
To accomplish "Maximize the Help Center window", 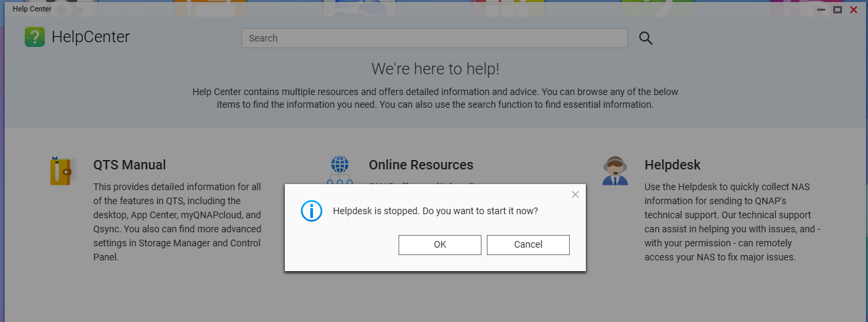I will coord(837,9).
